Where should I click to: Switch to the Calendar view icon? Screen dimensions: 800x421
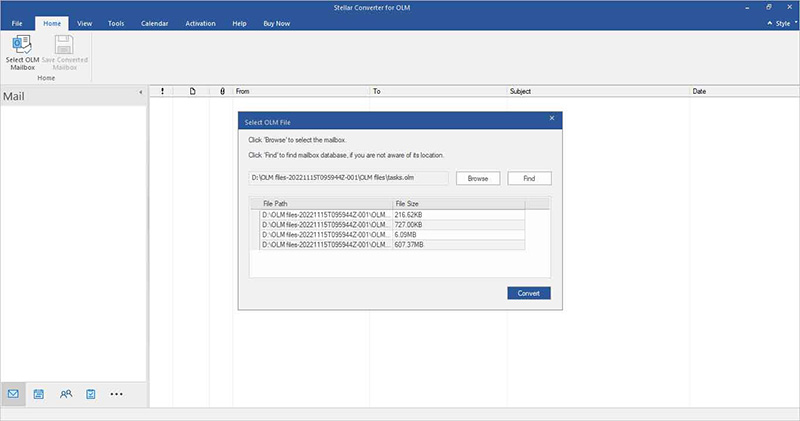coord(39,394)
